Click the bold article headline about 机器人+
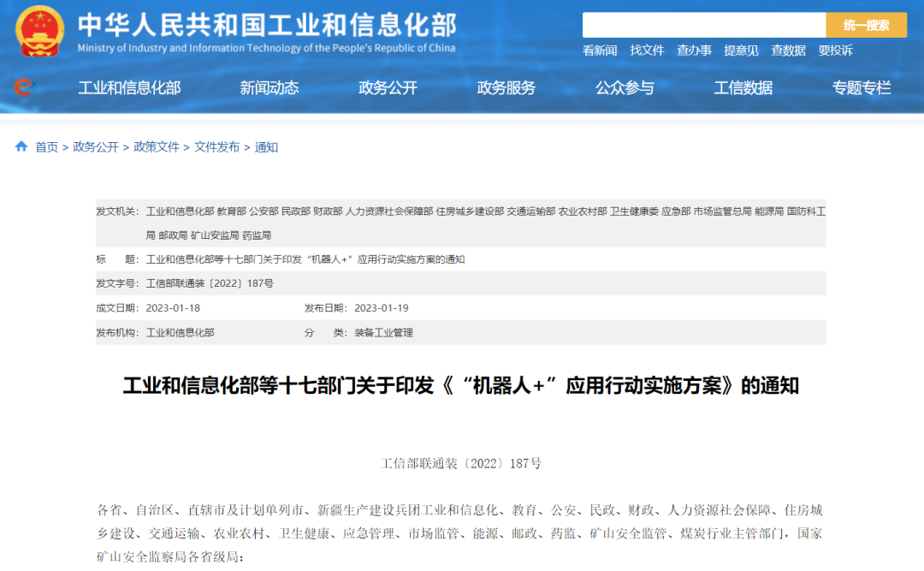The width and height of the screenshot is (924, 571). pyautogui.click(x=461, y=386)
